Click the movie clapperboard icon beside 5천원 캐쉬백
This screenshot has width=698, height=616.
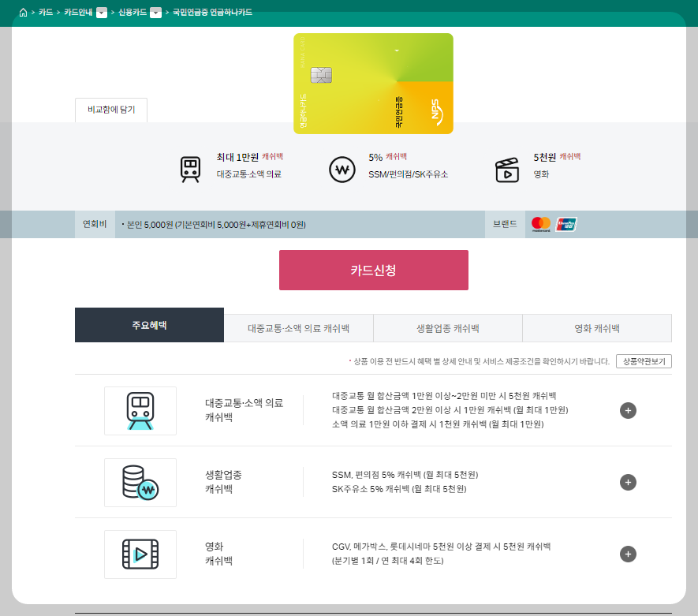[507, 170]
